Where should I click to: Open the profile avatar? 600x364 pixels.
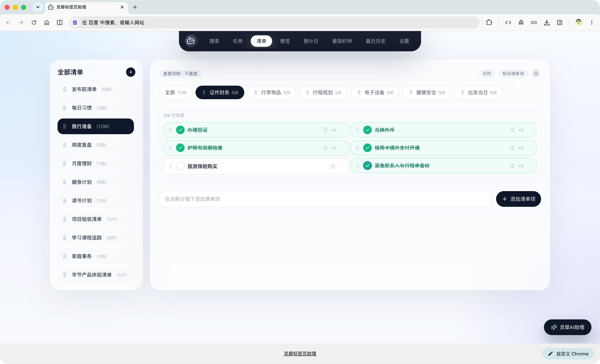click(579, 22)
